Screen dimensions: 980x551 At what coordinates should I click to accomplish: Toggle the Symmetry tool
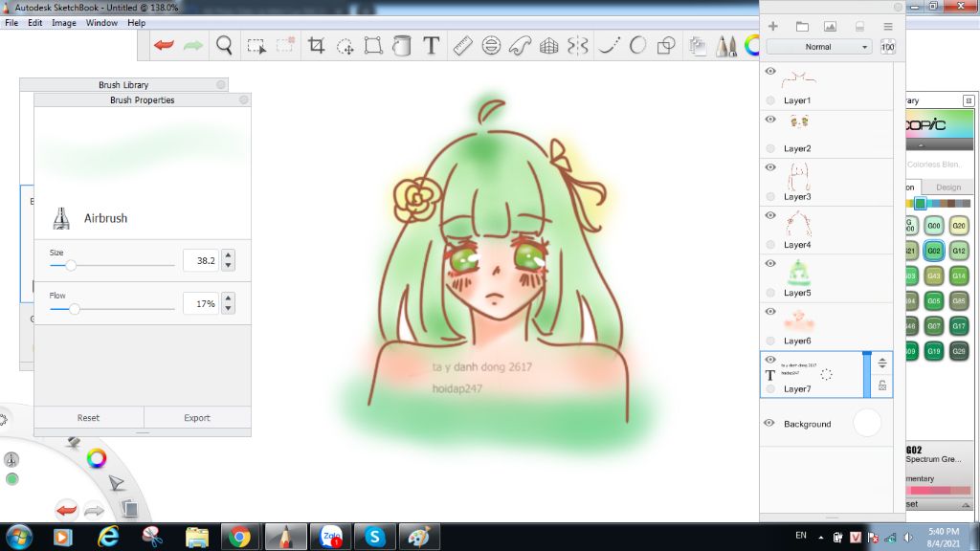pyautogui.click(x=578, y=46)
